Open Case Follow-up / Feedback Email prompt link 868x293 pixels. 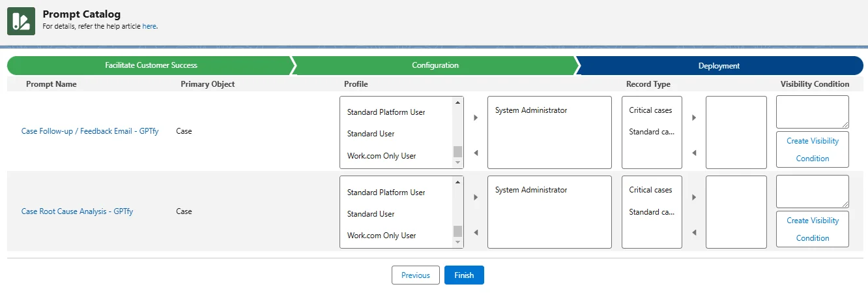coord(90,131)
